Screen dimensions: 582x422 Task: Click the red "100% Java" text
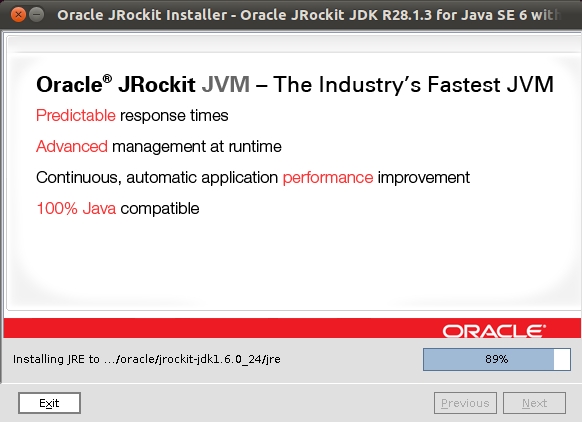point(76,209)
